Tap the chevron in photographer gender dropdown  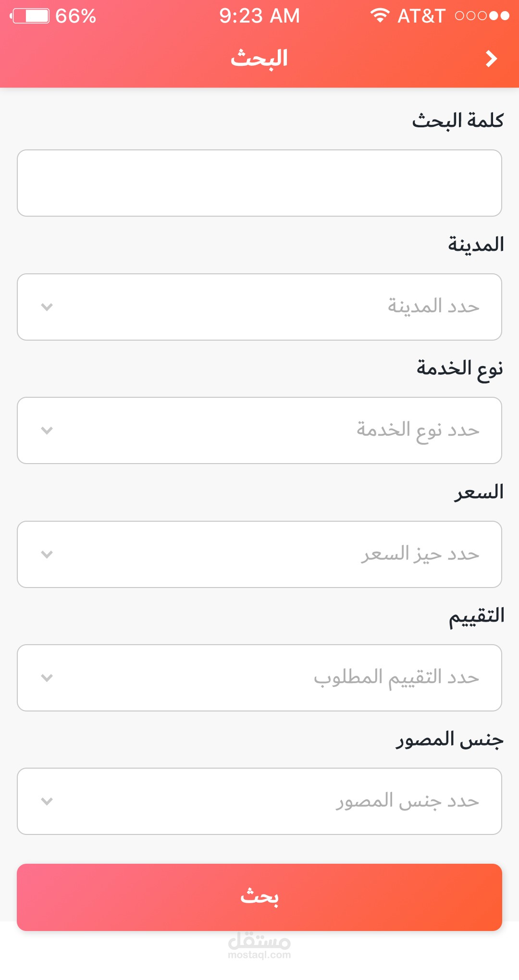47,801
